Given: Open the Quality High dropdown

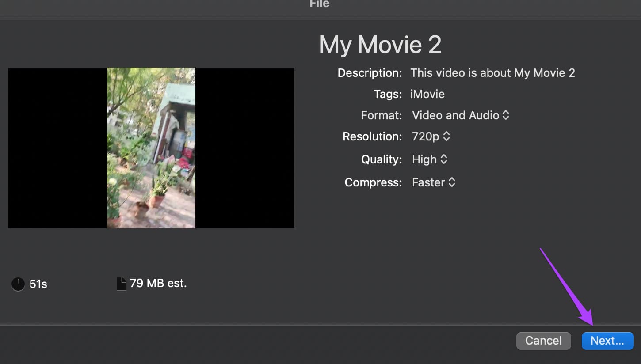Looking at the screenshot, I should pyautogui.click(x=430, y=159).
